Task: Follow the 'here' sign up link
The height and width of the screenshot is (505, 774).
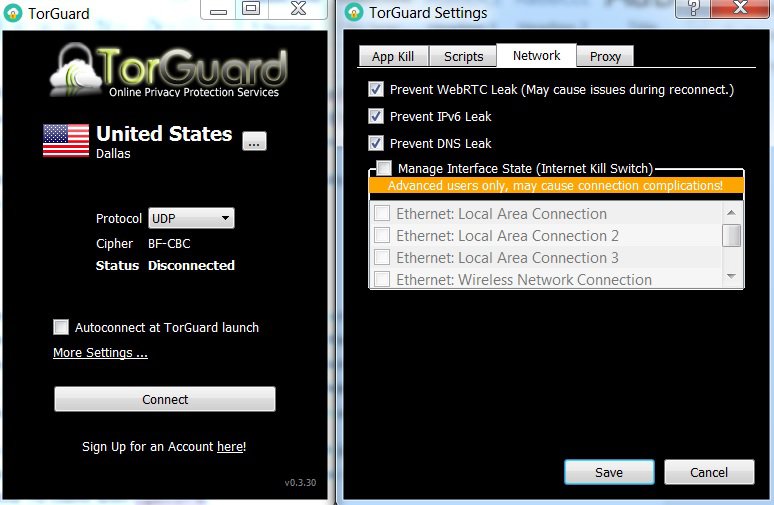Action: point(230,447)
